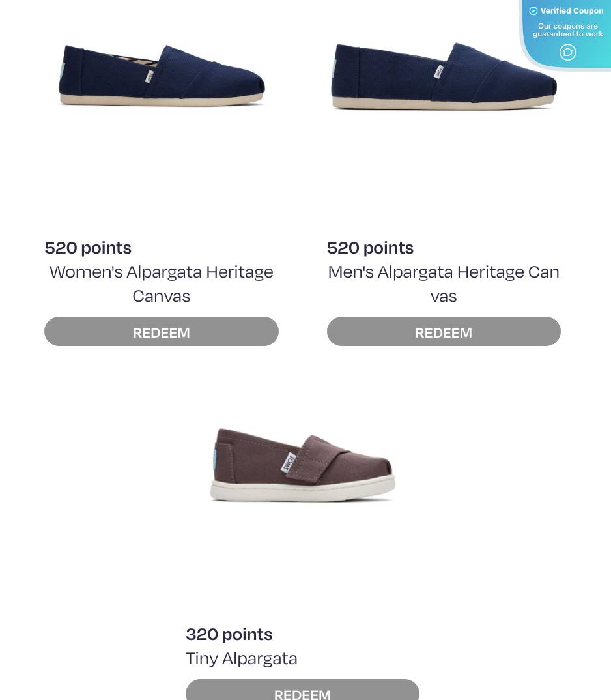Viewport: 611px width, 700px height.
Task: Click the 520 points label under the Women's shoe
Action: [x=87, y=247]
